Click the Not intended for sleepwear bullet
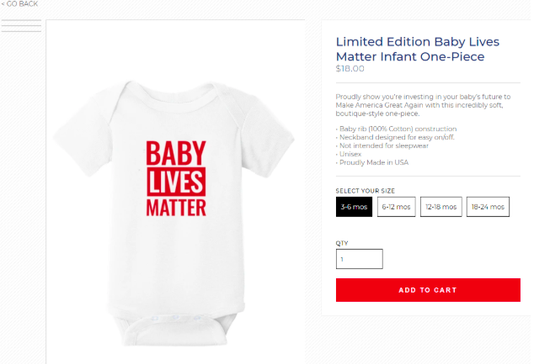Viewport: 550px width, 364px height. coord(382,146)
